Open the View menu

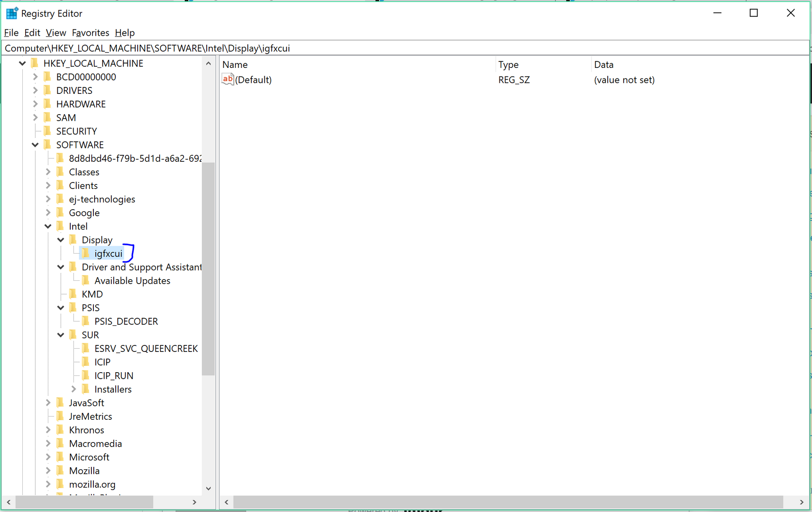coord(56,33)
